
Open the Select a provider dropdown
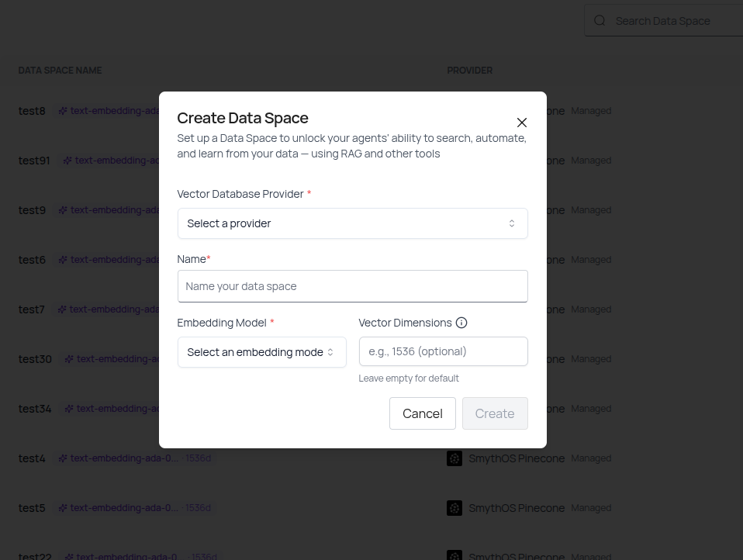coord(353,223)
